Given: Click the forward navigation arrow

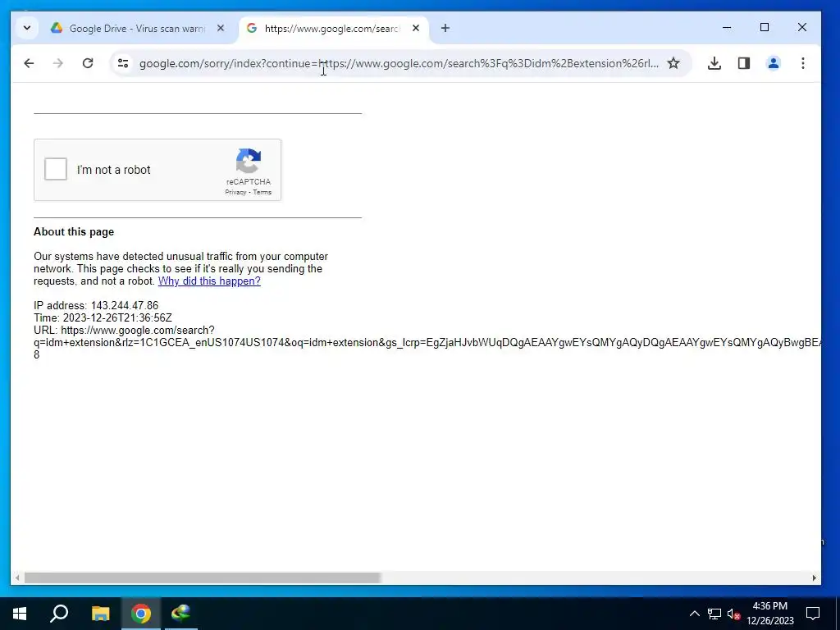Looking at the screenshot, I should (x=58, y=63).
